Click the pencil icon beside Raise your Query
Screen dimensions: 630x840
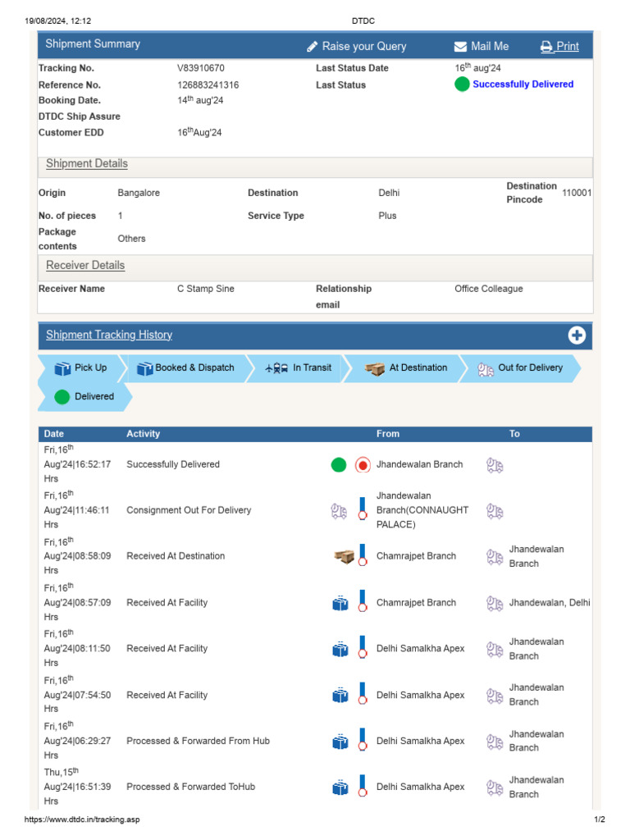tap(313, 47)
